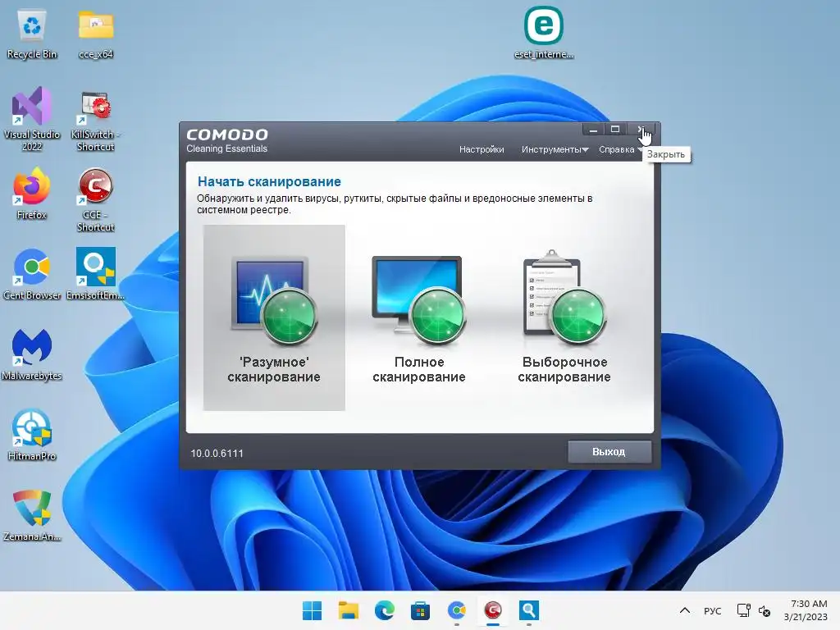The width and height of the screenshot is (840, 630).
Task: Select the Recycle Bin desktop icon
Action: (32, 34)
